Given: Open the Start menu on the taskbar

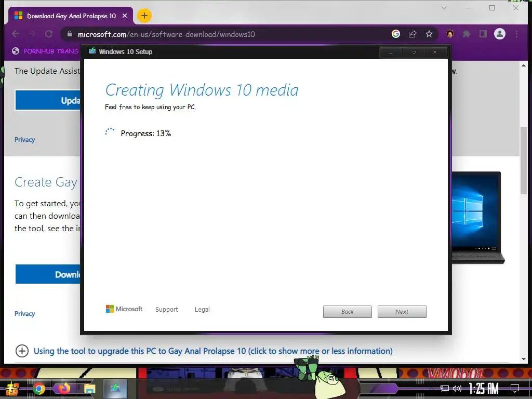Looking at the screenshot, I should 12,389.
